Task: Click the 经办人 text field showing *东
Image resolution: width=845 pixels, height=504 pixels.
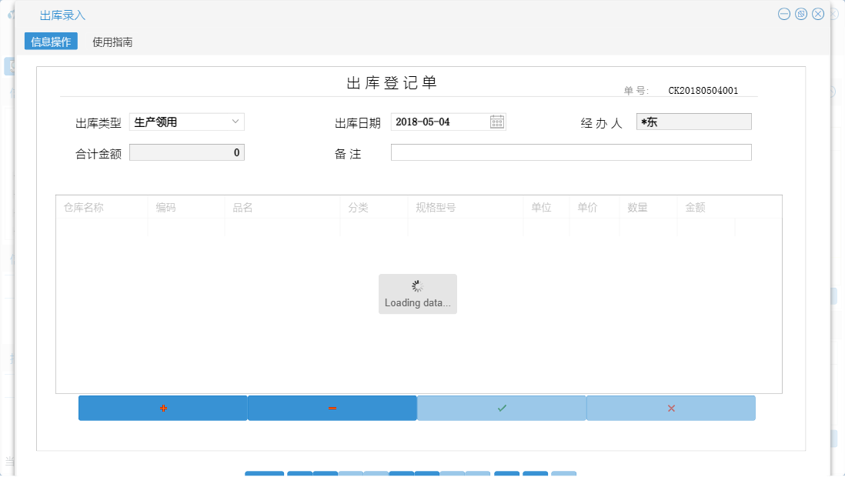Action: 693,121
